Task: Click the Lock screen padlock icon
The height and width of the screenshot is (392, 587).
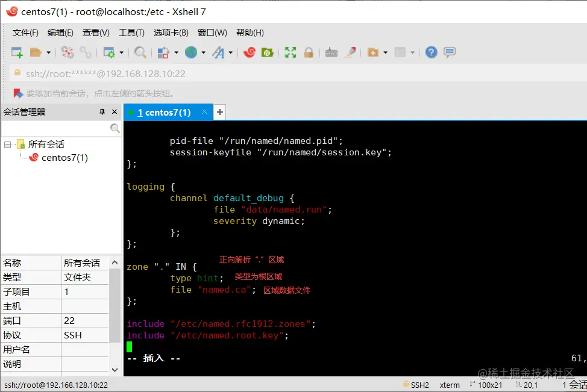Action: [x=309, y=52]
